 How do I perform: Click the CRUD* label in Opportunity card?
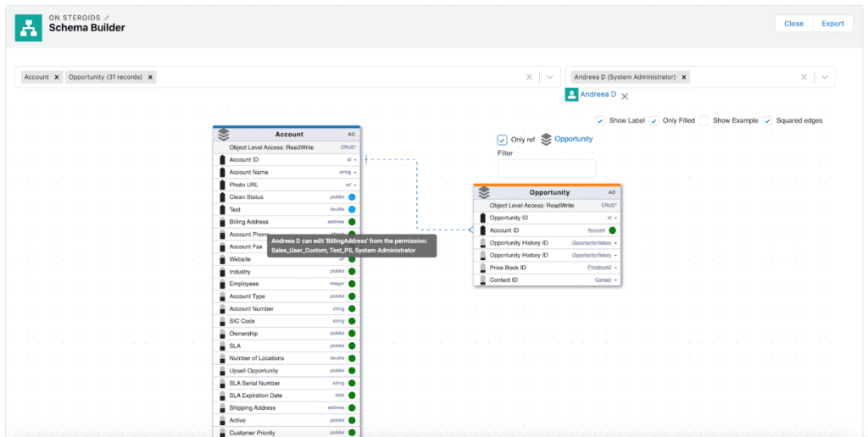[x=609, y=205]
